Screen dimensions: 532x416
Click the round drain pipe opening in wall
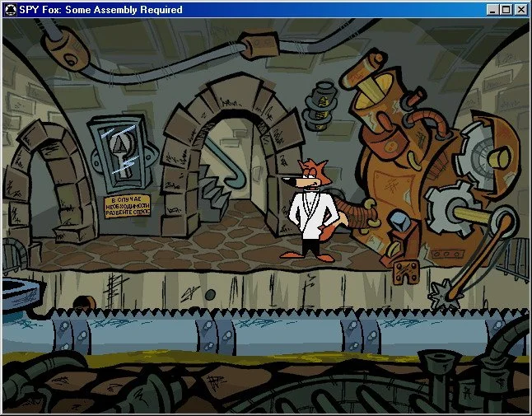tap(85, 302)
